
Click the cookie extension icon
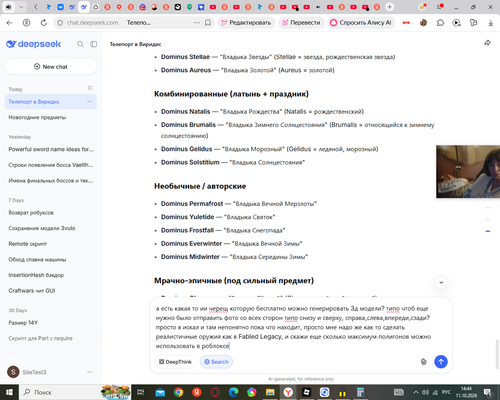coord(423,23)
